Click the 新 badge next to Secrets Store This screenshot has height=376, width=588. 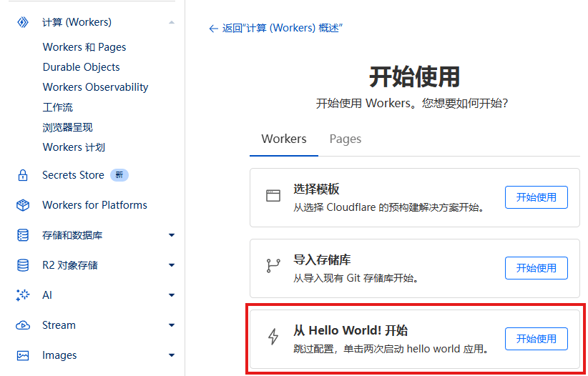coord(119,175)
